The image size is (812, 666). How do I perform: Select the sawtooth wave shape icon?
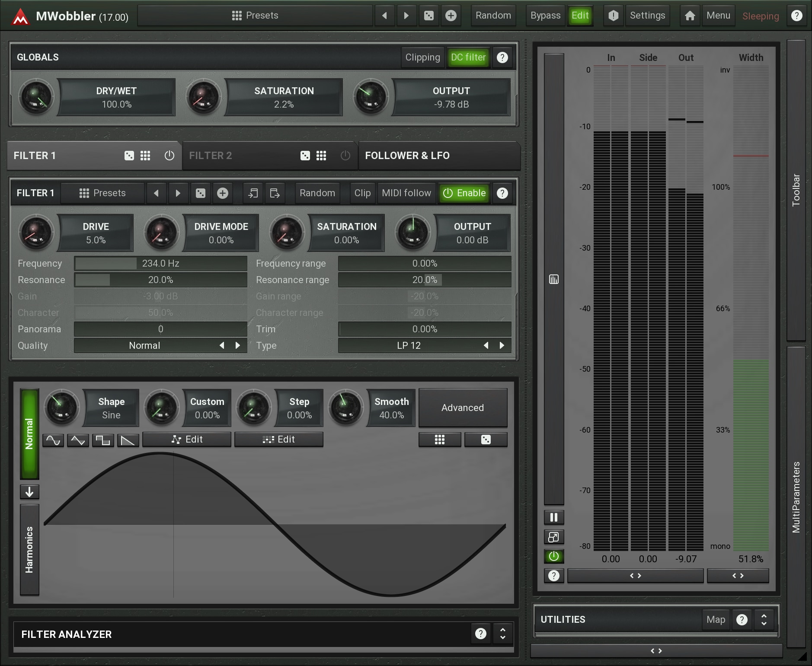tap(128, 440)
